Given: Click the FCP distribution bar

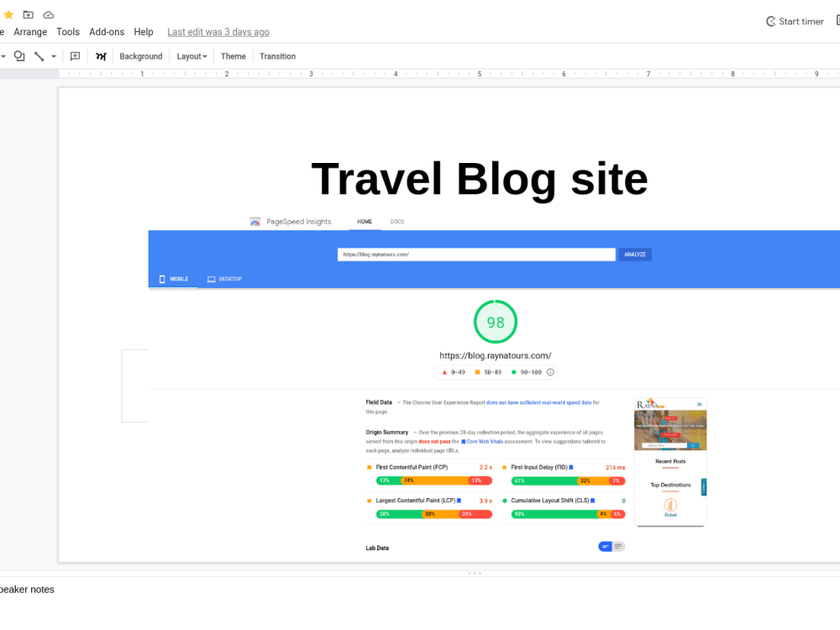Looking at the screenshot, I should coord(434,480).
